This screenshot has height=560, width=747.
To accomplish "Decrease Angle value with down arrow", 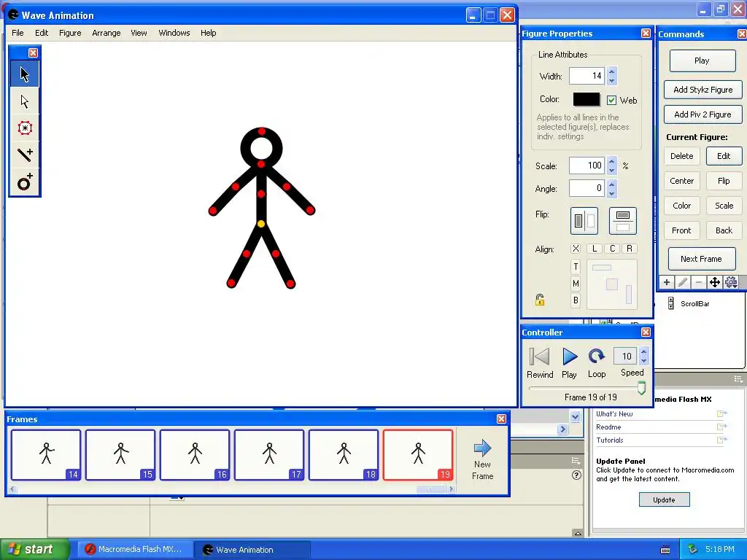I will tap(612, 192).
